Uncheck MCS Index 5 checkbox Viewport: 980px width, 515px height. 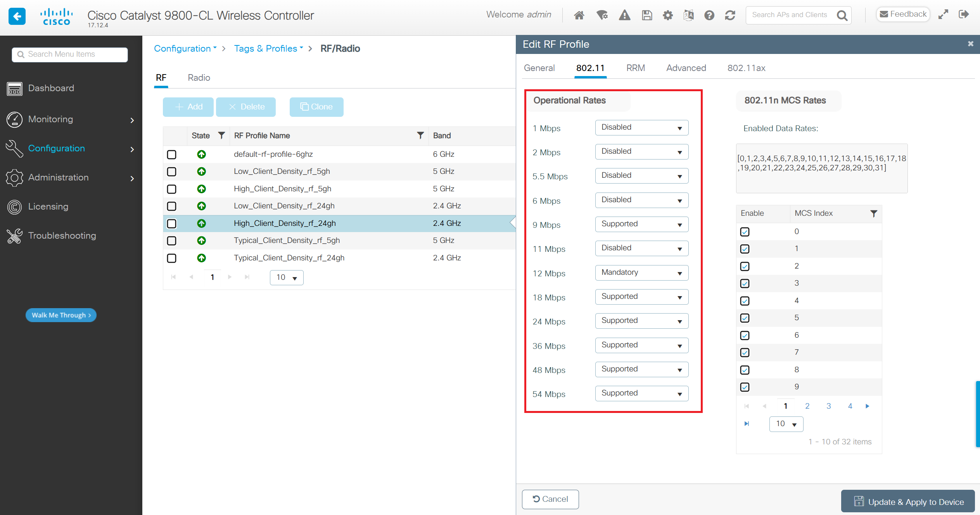(x=745, y=318)
